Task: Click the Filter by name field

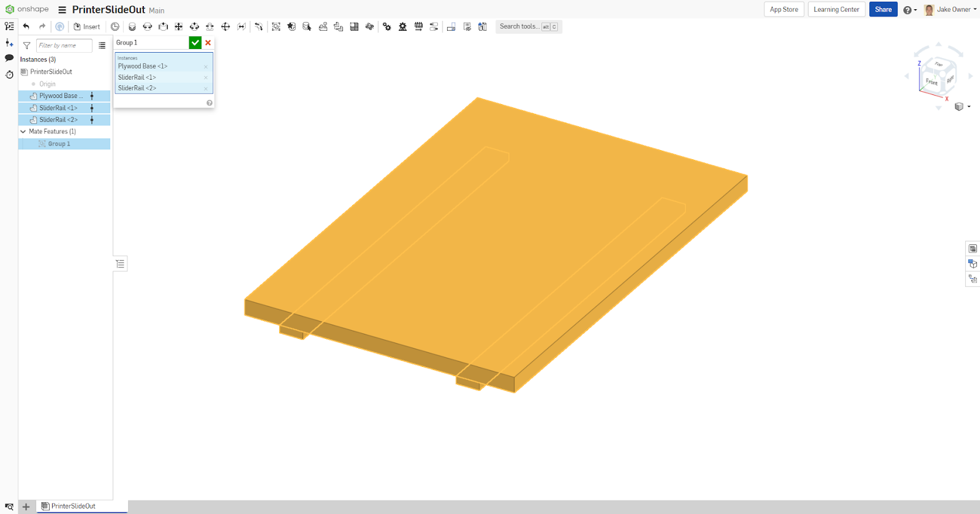Action: tap(64, 45)
